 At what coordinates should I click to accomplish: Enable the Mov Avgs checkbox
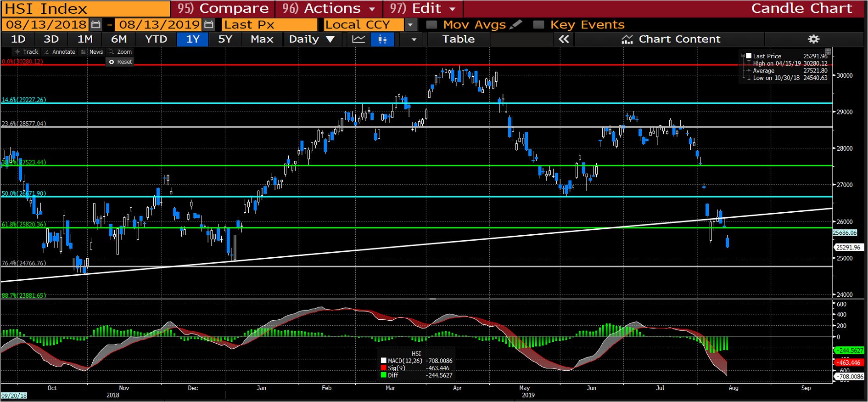coord(431,25)
